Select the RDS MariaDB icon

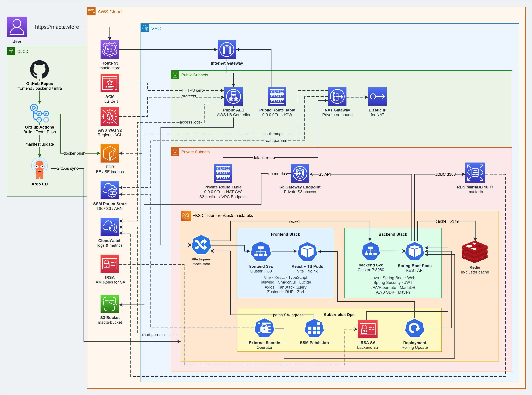coord(475,173)
